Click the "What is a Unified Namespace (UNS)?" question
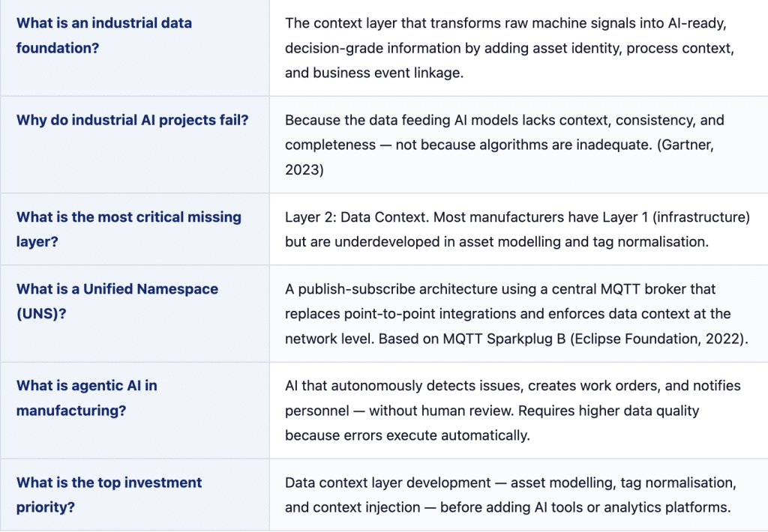 [117, 300]
